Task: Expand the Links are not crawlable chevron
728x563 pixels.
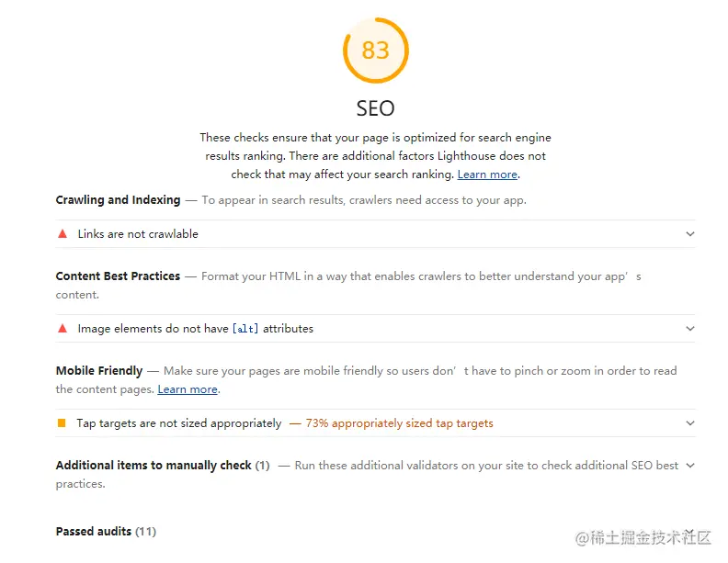Action: 690,233
